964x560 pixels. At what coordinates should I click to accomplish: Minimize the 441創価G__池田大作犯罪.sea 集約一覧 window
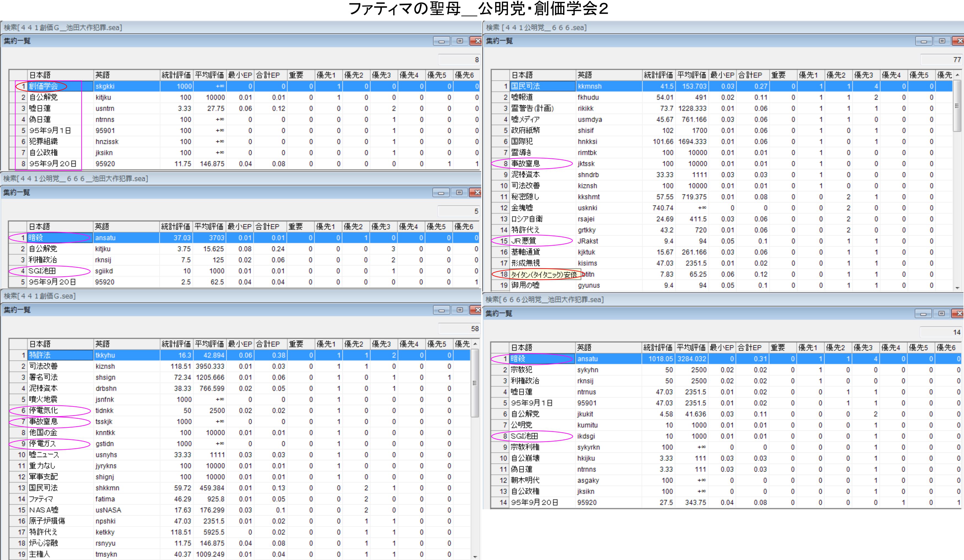pyautogui.click(x=441, y=41)
